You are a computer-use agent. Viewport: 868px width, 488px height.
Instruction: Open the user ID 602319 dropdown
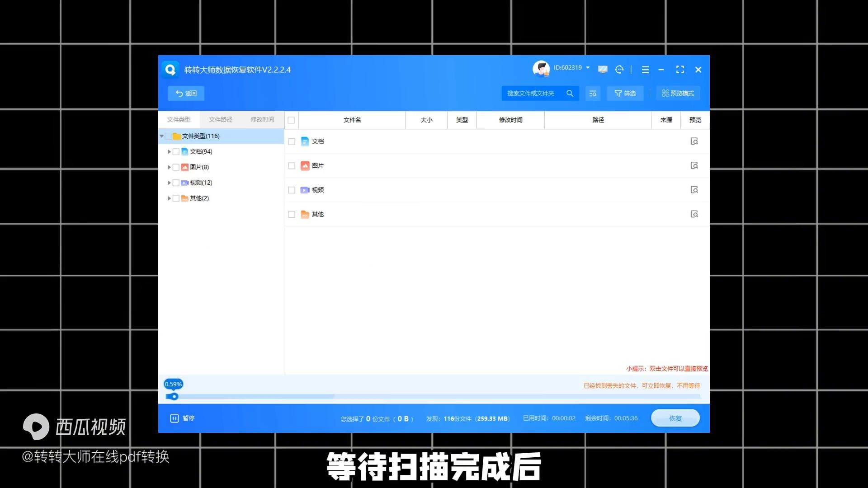click(588, 68)
